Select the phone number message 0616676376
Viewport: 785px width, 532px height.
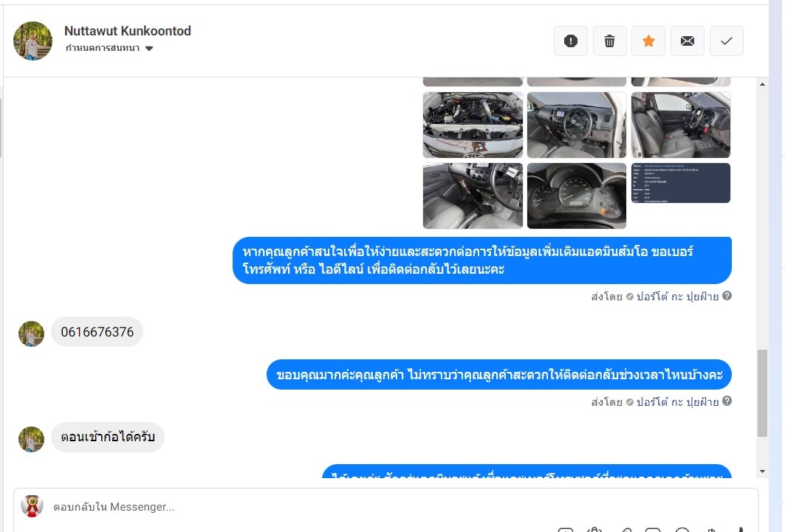tap(97, 332)
